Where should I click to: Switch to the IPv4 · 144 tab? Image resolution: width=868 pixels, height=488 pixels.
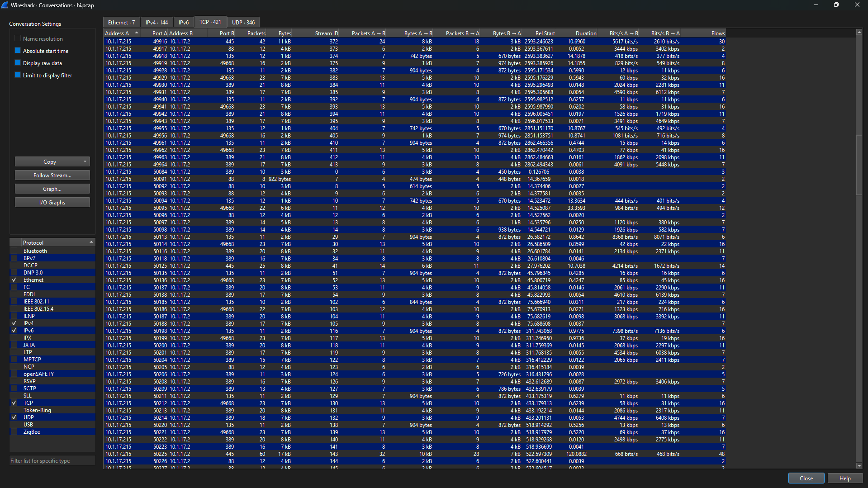click(157, 22)
